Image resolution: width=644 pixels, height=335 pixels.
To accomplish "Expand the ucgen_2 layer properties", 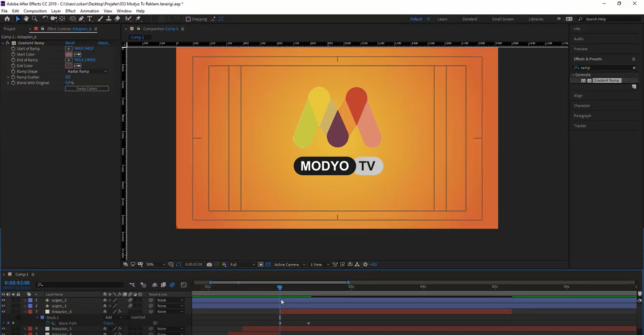I will 25,300.
